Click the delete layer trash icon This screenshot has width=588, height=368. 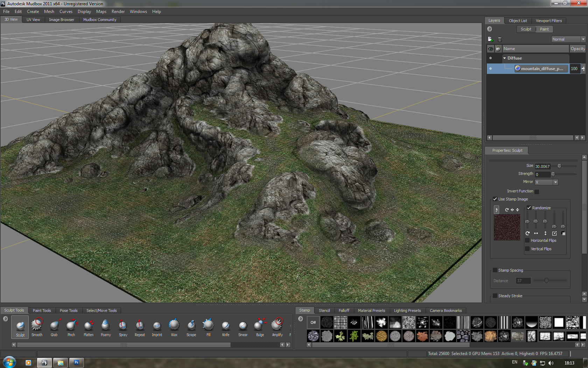coord(500,39)
